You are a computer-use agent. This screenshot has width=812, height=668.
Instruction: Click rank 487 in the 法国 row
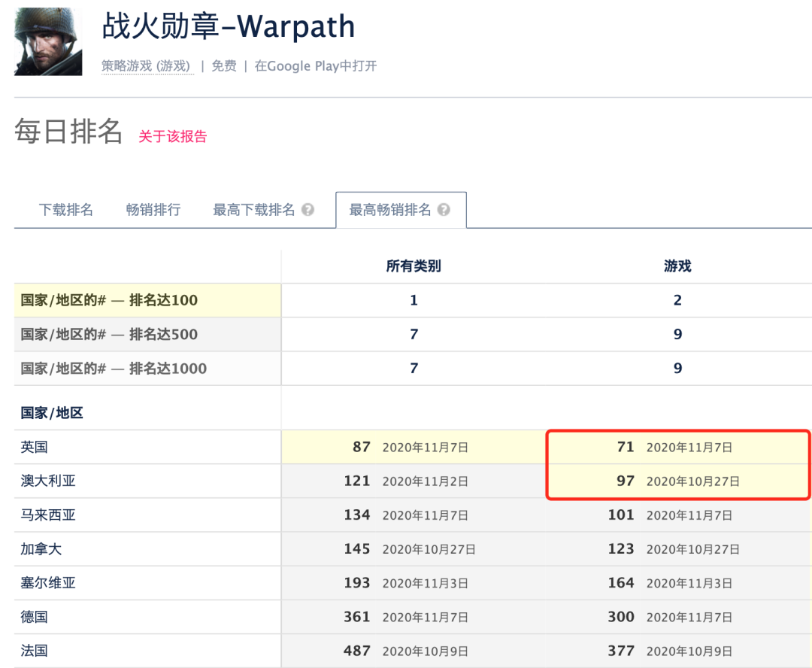click(357, 651)
